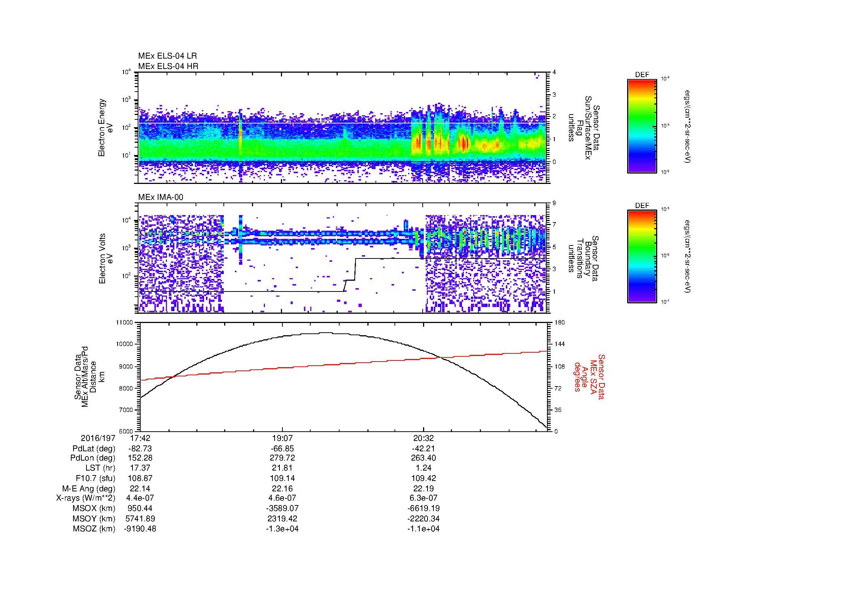868x613 pixels.
Task: Click the MSOZ value '-9190.48'
Action: coord(140,529)
